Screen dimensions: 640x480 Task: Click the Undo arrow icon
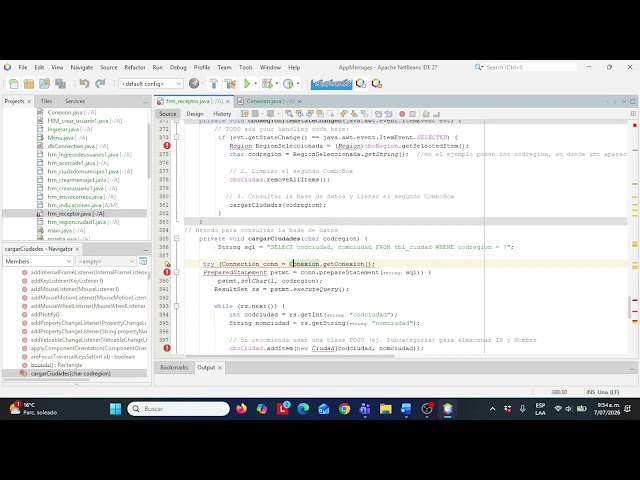tap(84, 84)
